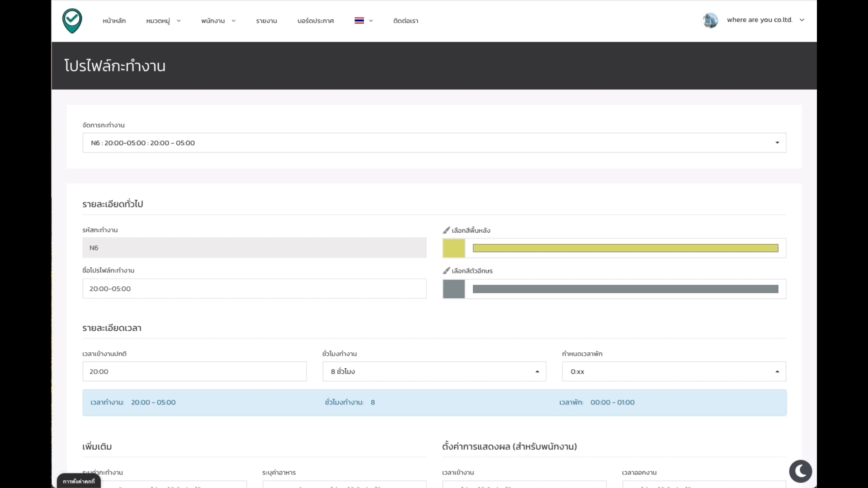The image size is (868, 488).
Task: Click the gray font color swatch
Action: point(453,289)
